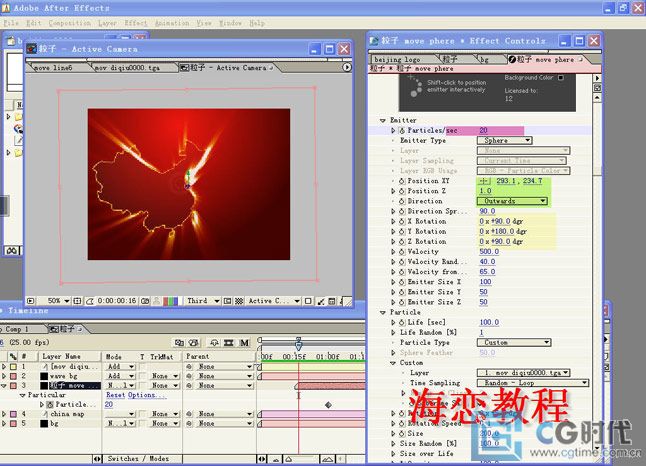The image size is (646, 466).
Task: Click the comp viewer current time display
Action: pos(117,301)
